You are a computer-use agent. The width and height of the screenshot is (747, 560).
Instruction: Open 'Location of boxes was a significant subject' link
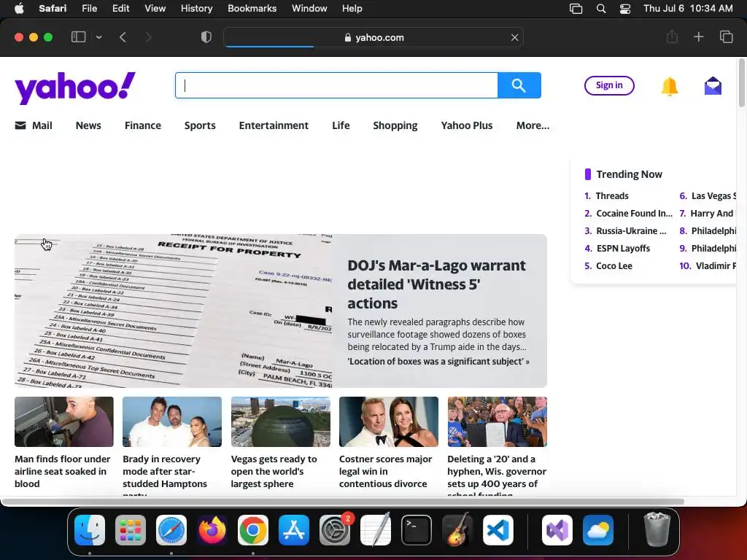tap(438, 362)
